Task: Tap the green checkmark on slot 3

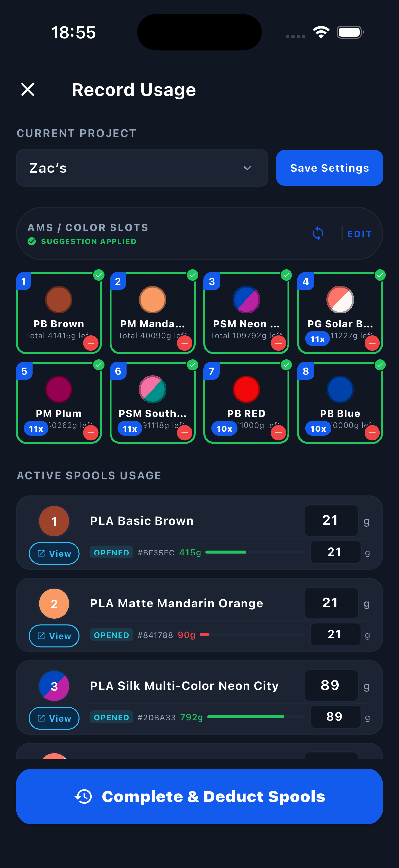Action: 286,275
